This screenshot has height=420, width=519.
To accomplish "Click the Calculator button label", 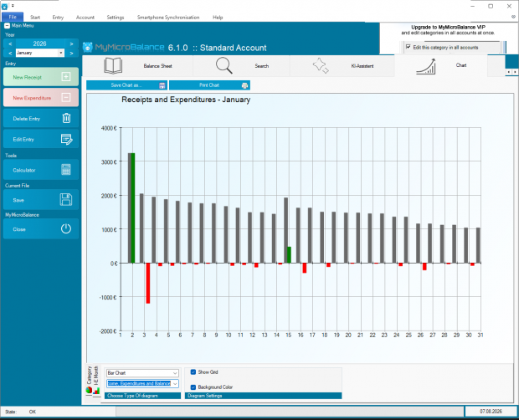I will click(x=23, y=170).
